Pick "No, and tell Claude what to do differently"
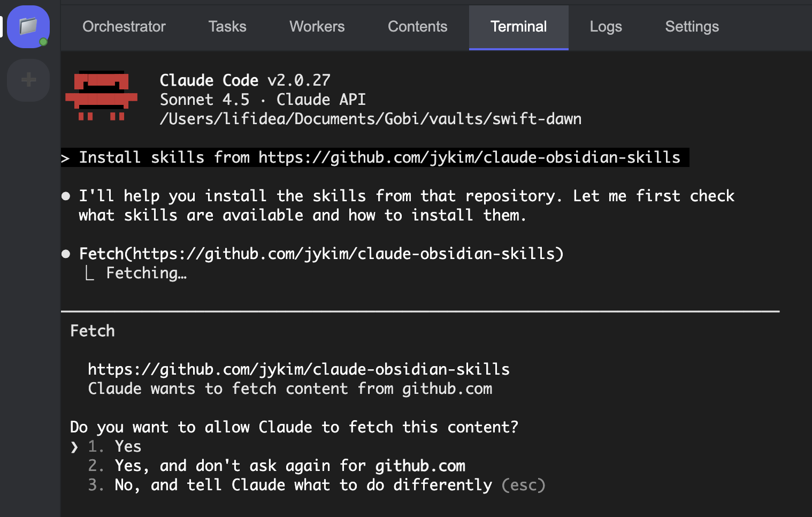 [x=303, y=485]
